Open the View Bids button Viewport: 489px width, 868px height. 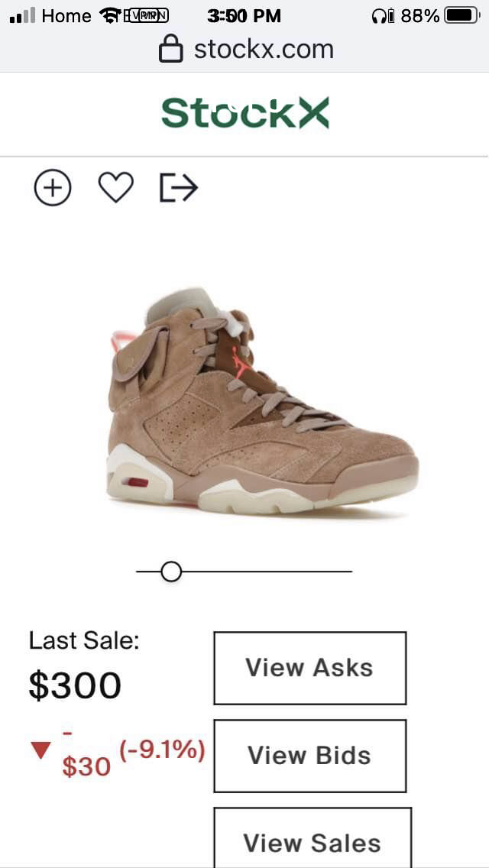click(310, 756)
